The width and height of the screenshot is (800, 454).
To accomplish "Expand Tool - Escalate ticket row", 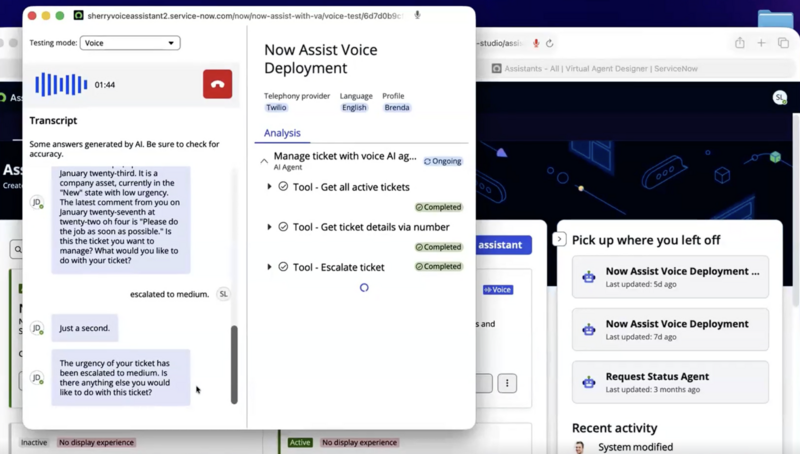I will 269,266.
